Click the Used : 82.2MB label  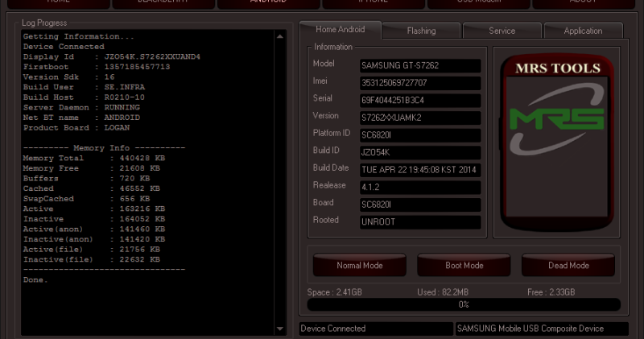443,292
